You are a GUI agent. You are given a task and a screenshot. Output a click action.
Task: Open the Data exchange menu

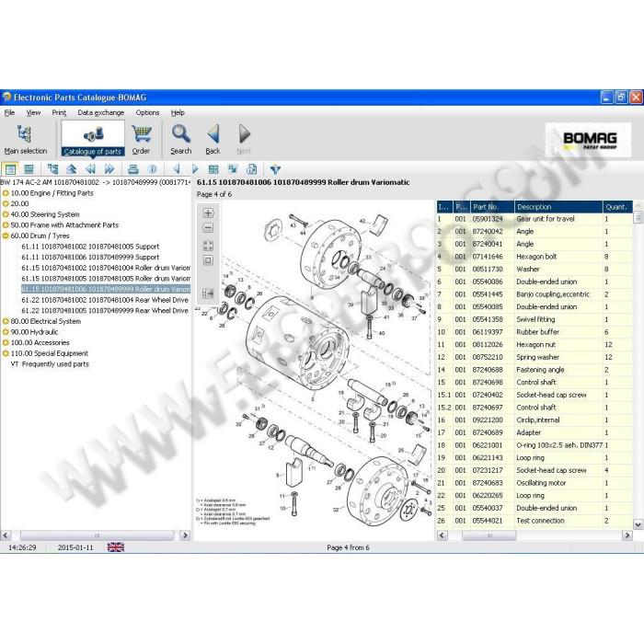pos(100,112)
